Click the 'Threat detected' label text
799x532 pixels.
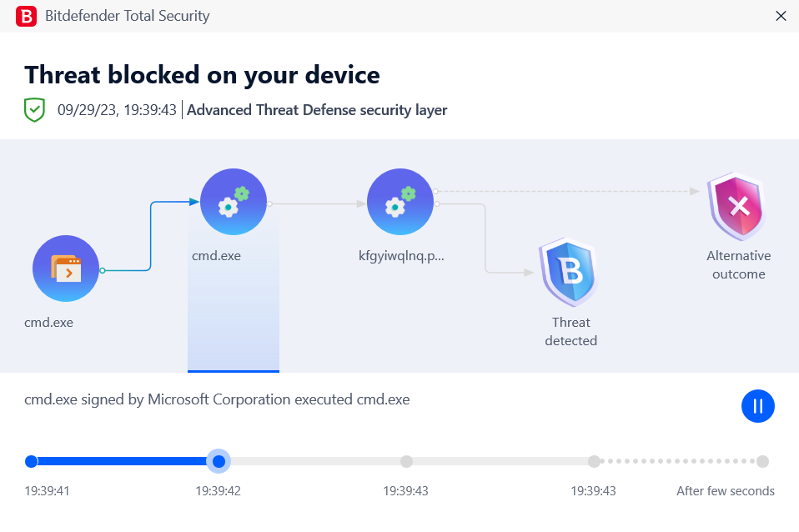pos(570,332)
